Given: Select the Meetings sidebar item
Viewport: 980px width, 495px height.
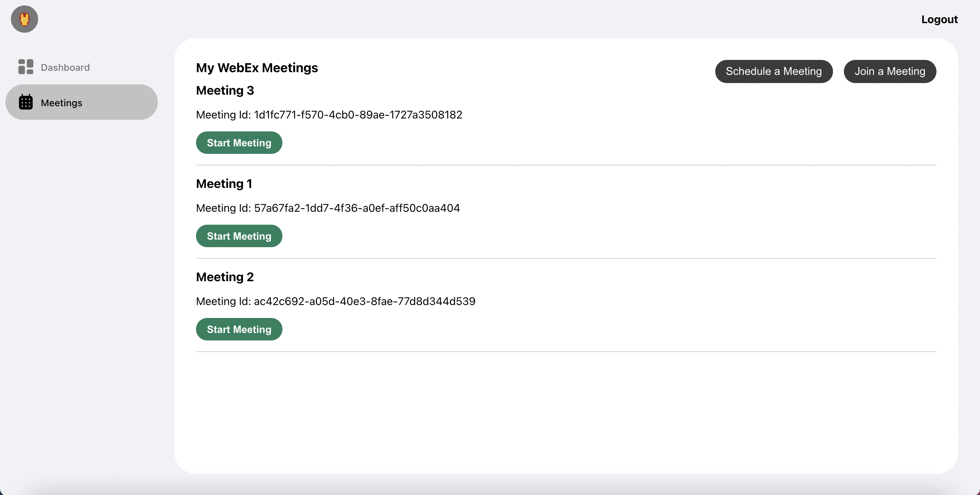Looking at the screenshot, I should pos(81,102).
